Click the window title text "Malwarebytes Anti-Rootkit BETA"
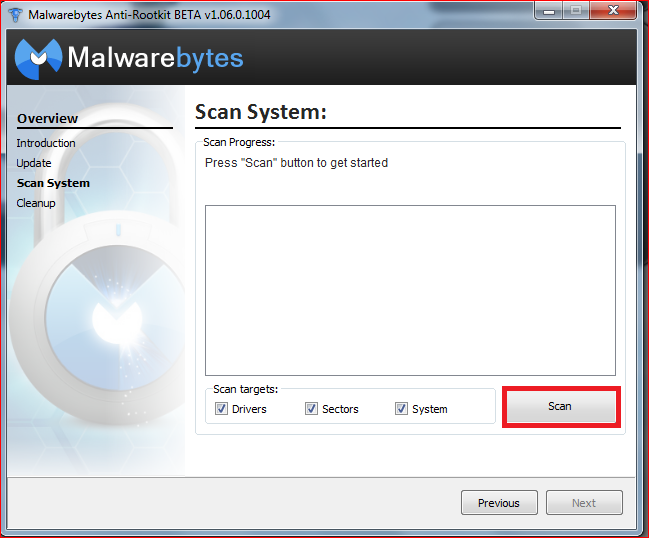The width and height of the screenshot is (649, 538). point(115,15)
